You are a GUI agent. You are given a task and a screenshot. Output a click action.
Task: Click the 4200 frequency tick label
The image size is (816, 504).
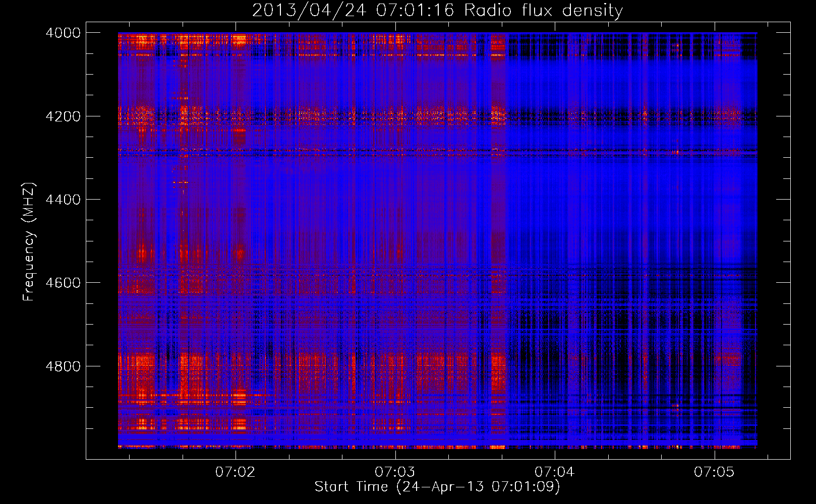[x=63, y=116]
